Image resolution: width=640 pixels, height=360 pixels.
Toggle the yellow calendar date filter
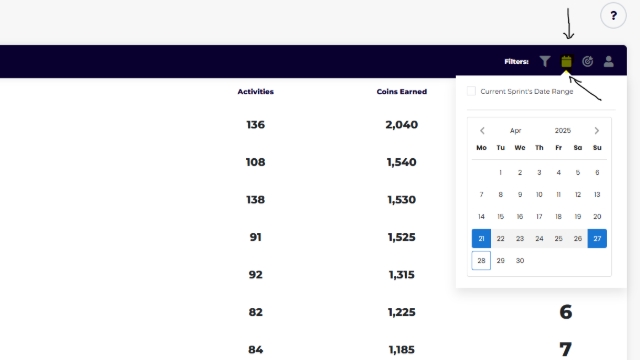(x=566, y=61)
